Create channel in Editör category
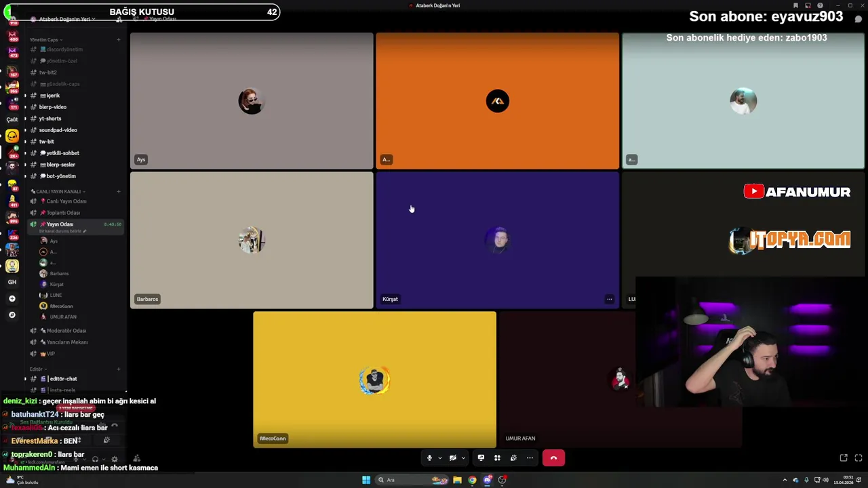868x488 pixels. [x=119, y=369]
